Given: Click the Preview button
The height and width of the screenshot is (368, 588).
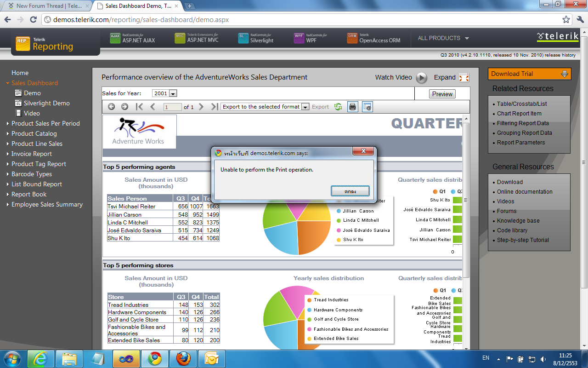Looking at the screenshot, I should 442,94.
